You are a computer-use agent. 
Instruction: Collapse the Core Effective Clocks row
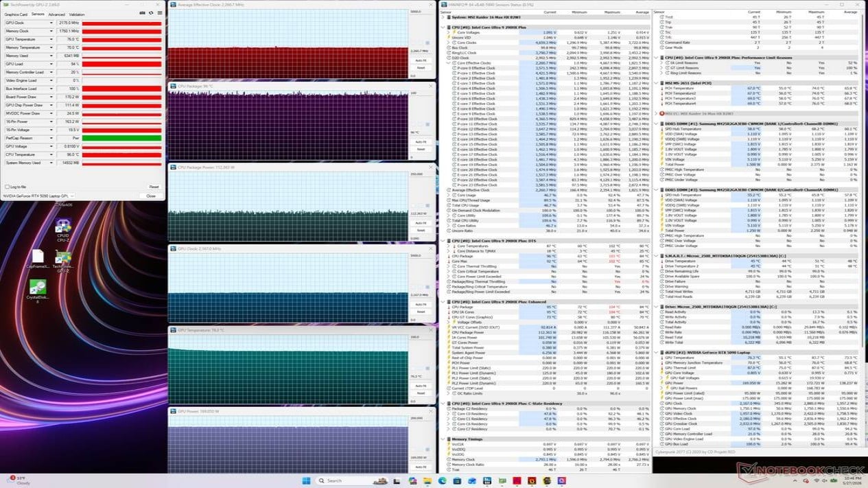click(448, 63)
